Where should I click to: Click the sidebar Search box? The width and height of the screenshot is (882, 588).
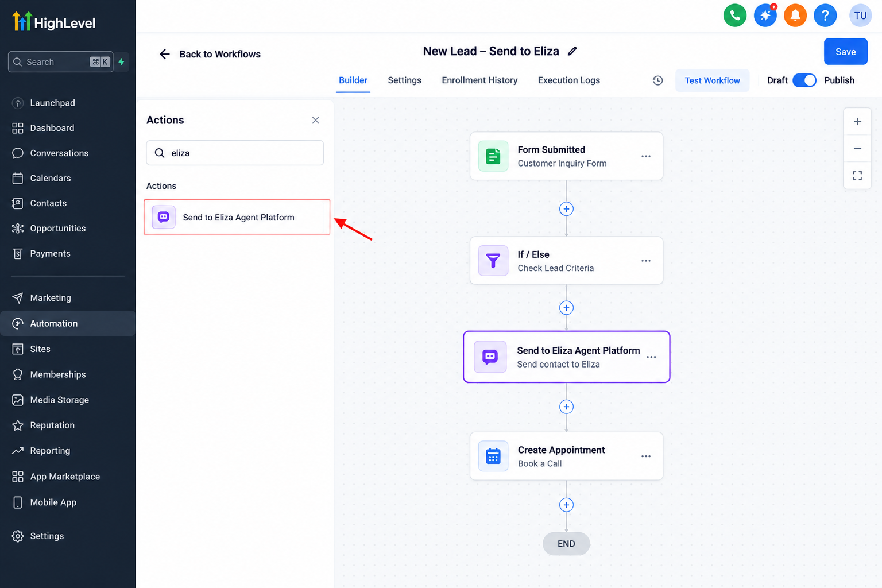(60, 62)
